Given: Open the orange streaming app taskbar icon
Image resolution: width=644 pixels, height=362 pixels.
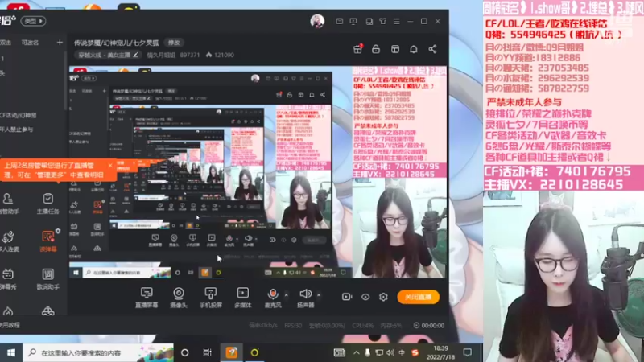Looking at the screenshot, I should [232, 352].
